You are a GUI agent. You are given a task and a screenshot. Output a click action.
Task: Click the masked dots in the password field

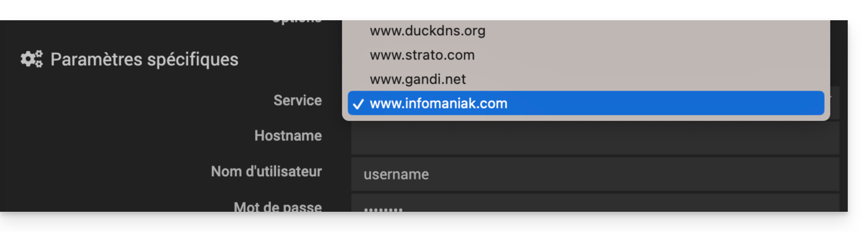[382, 208]
